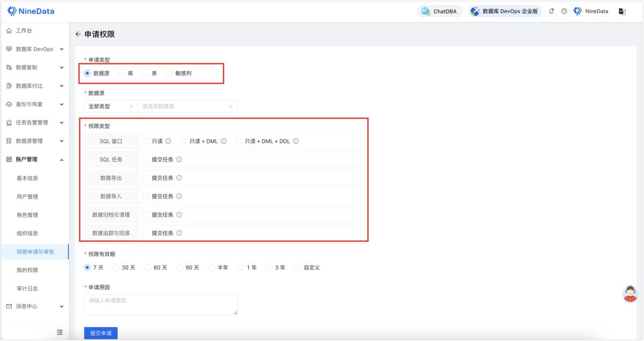This screenshot has height=341, width=644.
Task: Choose 只读 + DML permission radio
Action: 184,141
